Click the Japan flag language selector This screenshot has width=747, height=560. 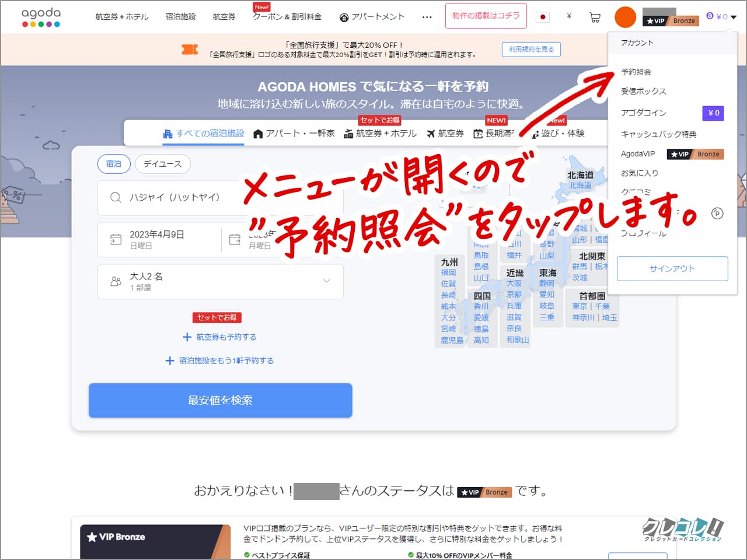(x=543, y=17)
